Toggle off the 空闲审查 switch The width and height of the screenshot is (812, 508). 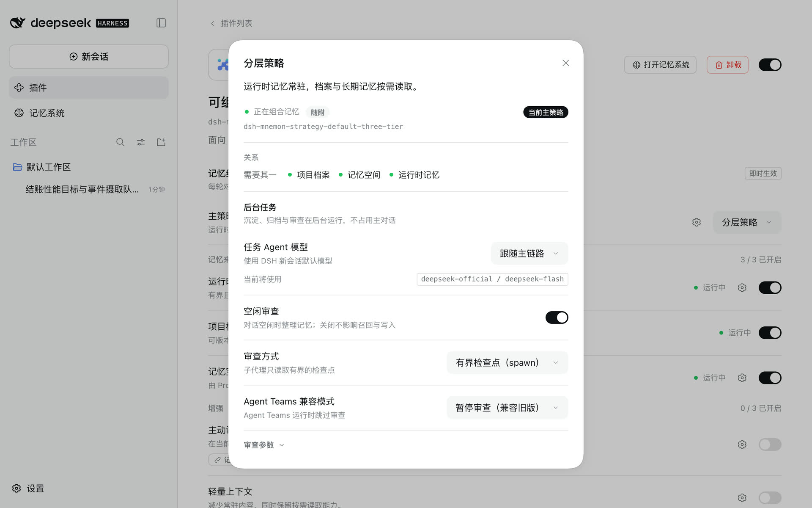557,317
